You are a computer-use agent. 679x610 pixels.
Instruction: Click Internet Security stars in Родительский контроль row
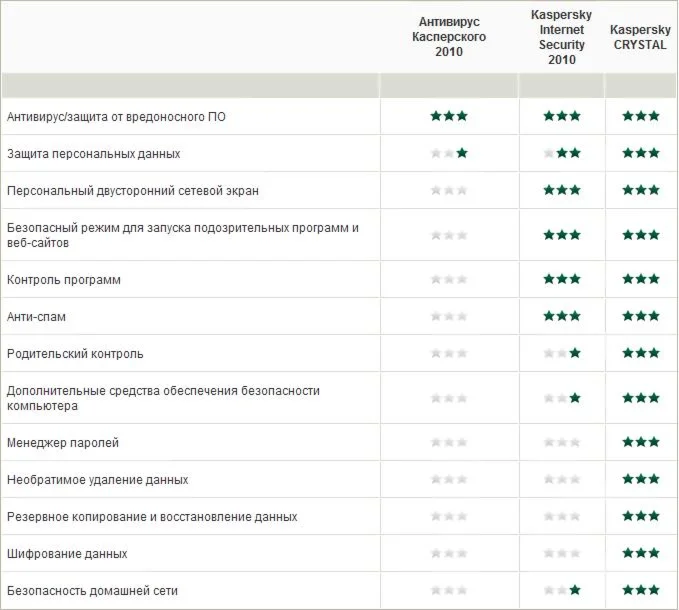[x=562, y=353]
